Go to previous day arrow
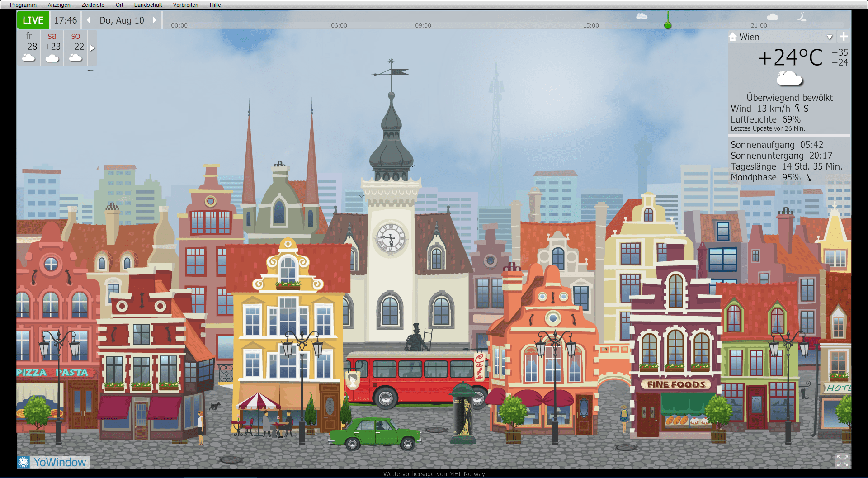The width and height of the screenshot is (868, 478). click(89, 20)
